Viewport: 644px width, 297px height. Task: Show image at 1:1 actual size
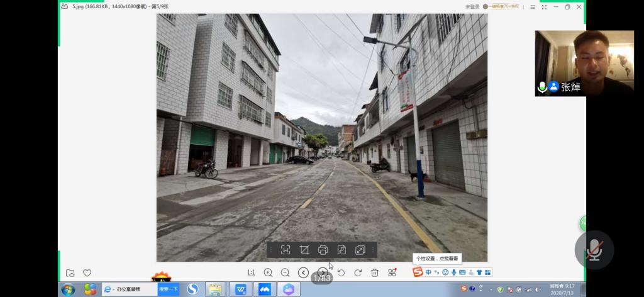[251, 272]
